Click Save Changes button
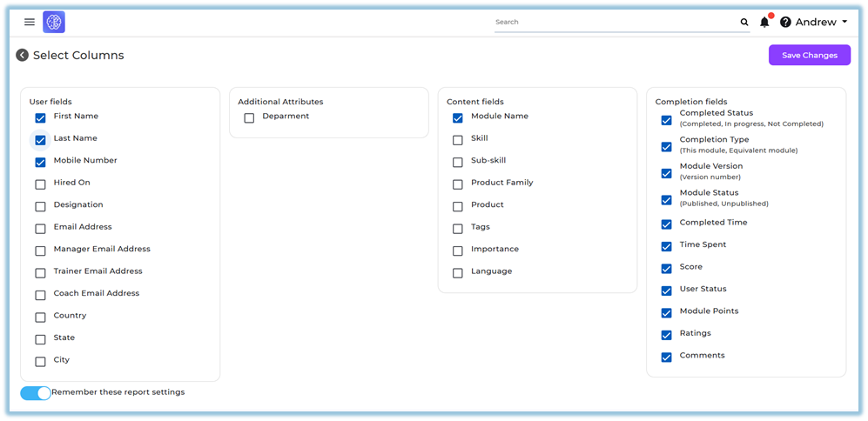The image size is (868, 421). click(x=809, y=56)
